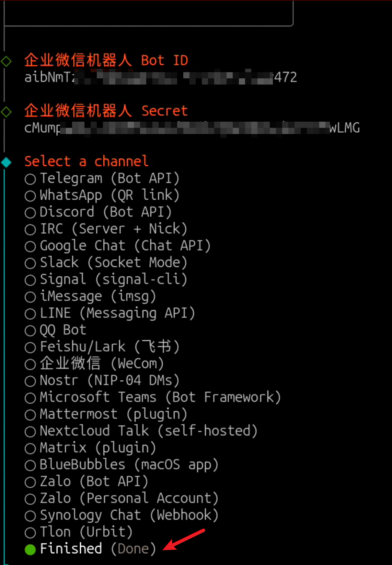This screenshot has width=392, height=565.
Task: Choose Nextcloud Talk (self-hosted) option
Action: (x=30, y=431)
